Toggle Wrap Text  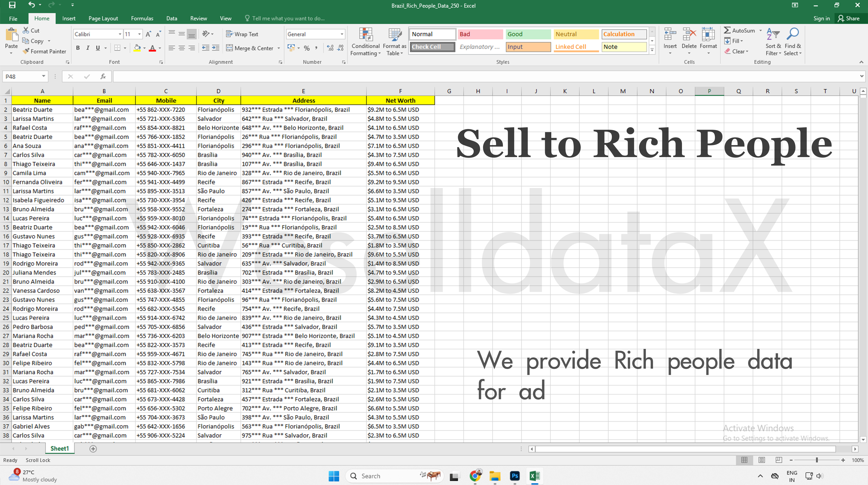242,34
